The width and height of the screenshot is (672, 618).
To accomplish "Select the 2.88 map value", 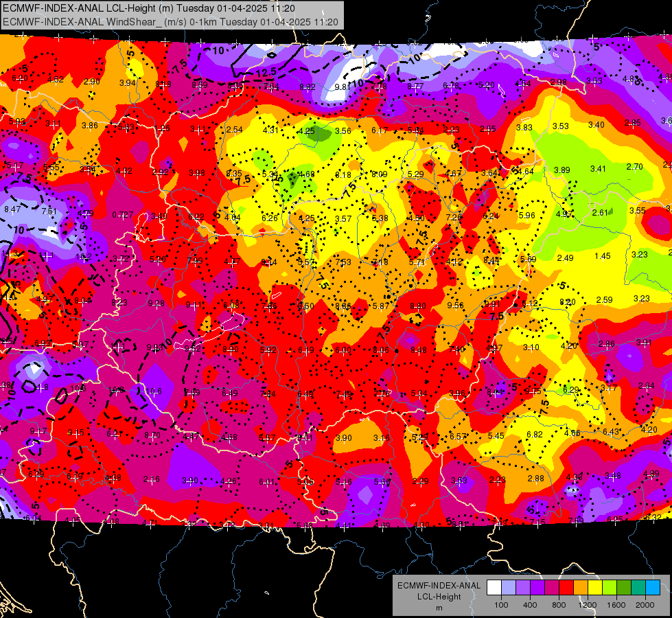I will click(535, 478).
